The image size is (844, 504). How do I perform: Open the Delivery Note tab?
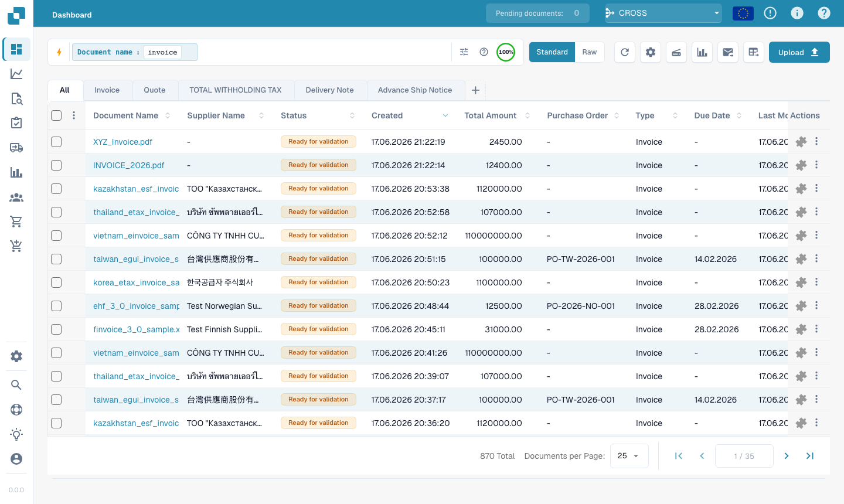point(329,90)
